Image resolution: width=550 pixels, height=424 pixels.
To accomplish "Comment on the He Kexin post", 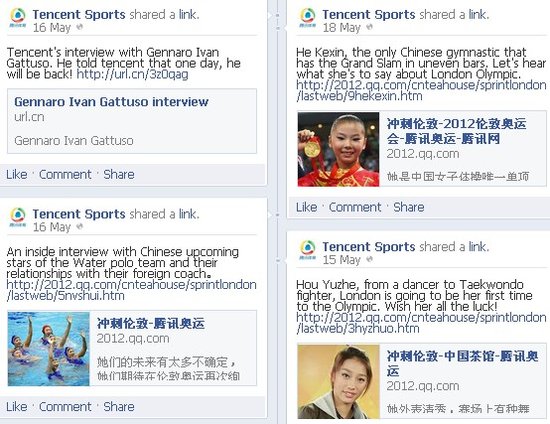I will (355, 207).
